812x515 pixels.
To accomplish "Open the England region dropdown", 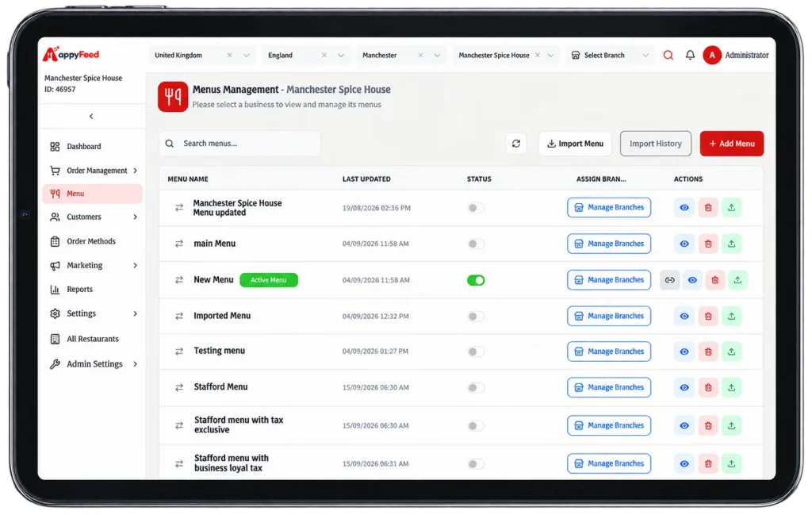I will (x=341, y=56).
